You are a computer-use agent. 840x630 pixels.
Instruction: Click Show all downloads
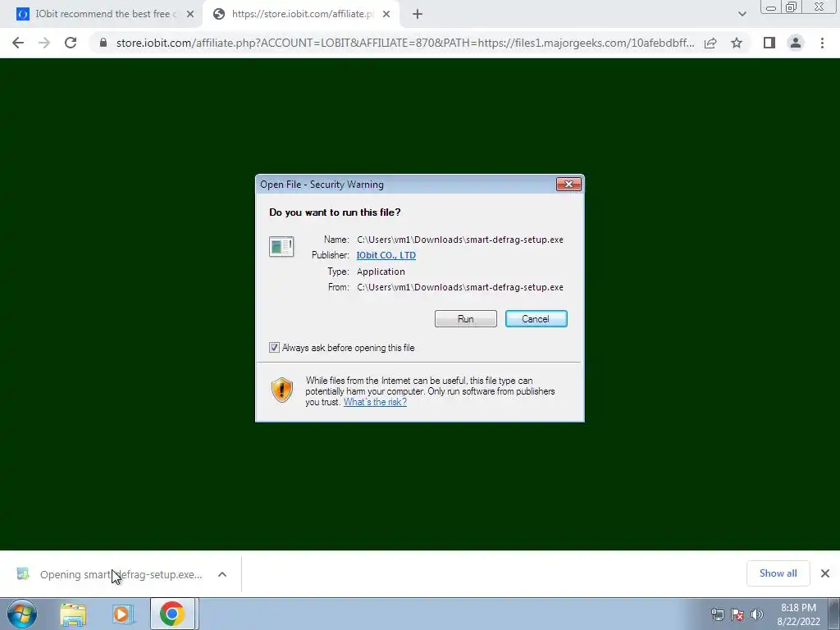pyautogui.click(x=778, y=573)
